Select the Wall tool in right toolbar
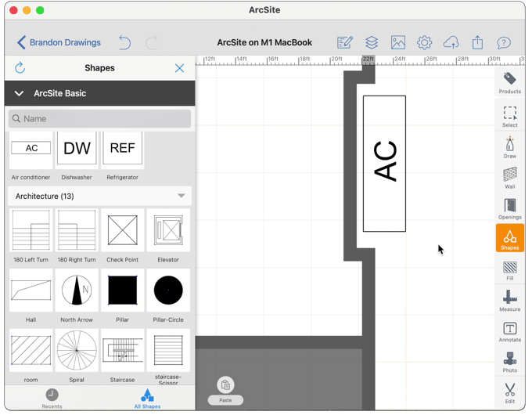This screenshot has height=415, width=532. click(x=509, y=178)
